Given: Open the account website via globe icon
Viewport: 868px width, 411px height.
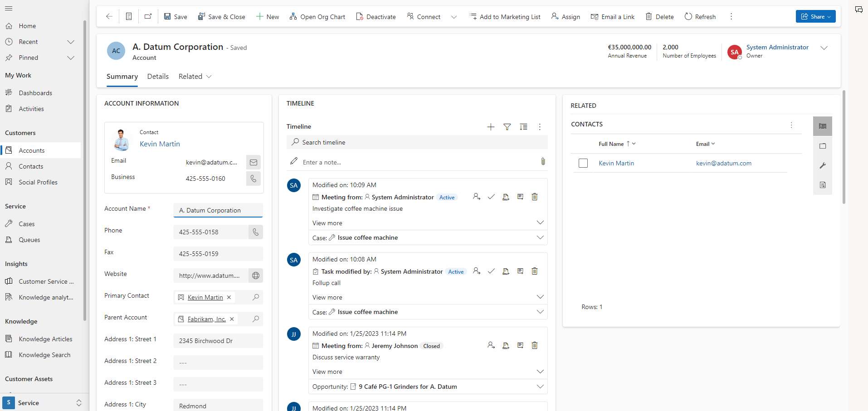Looking at the screenshot, I should [255, 275].
